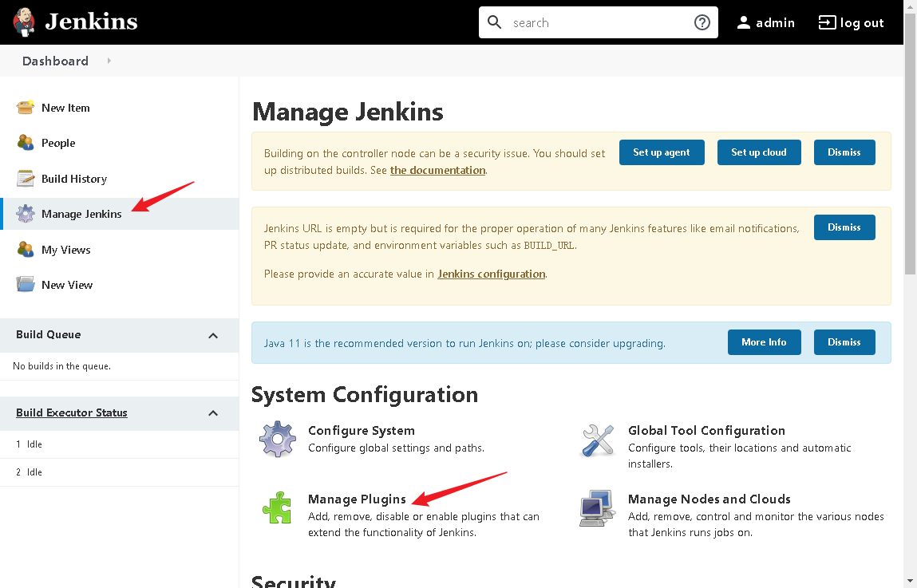Select Manage Jenkins in sidebar
The image size is (917, 588).
click(x=82, y=214)
